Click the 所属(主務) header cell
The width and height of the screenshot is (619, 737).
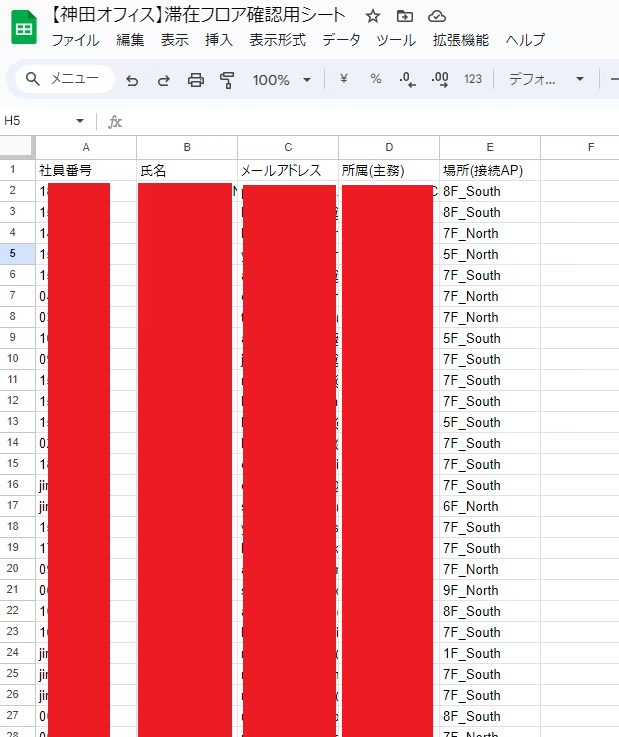click(x=389, y=170)
